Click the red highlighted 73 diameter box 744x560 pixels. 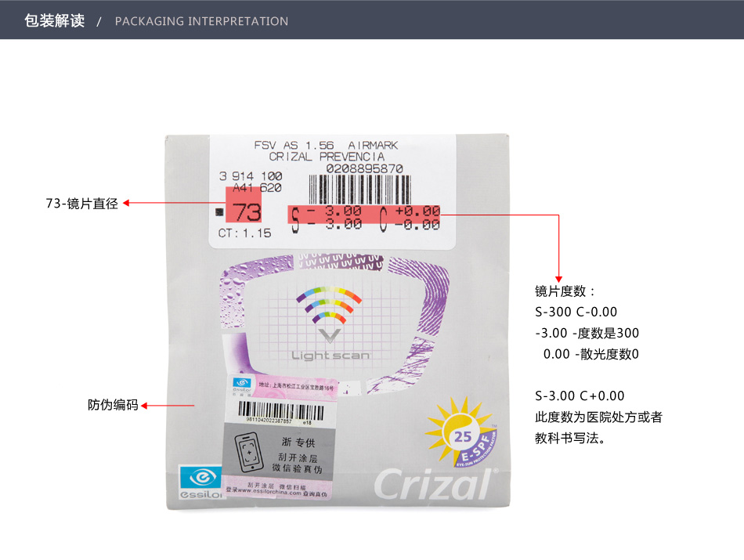pyautogui.click(x=244, y=204)
